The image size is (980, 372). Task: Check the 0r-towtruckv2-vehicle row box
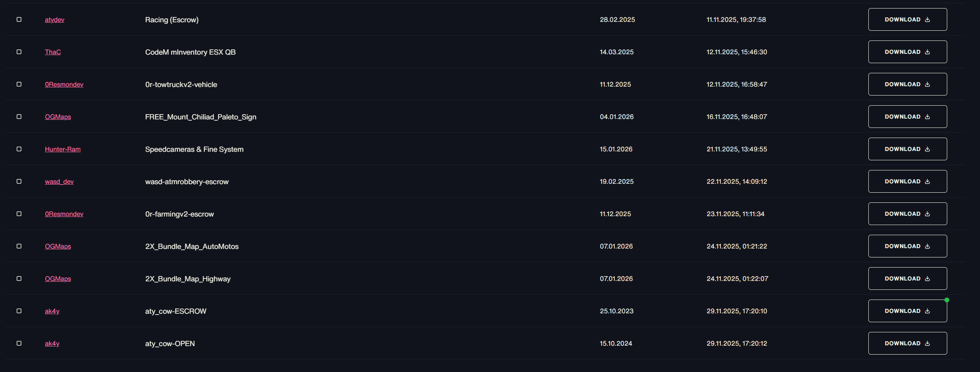pyautogui.click(x=19, y=84)
